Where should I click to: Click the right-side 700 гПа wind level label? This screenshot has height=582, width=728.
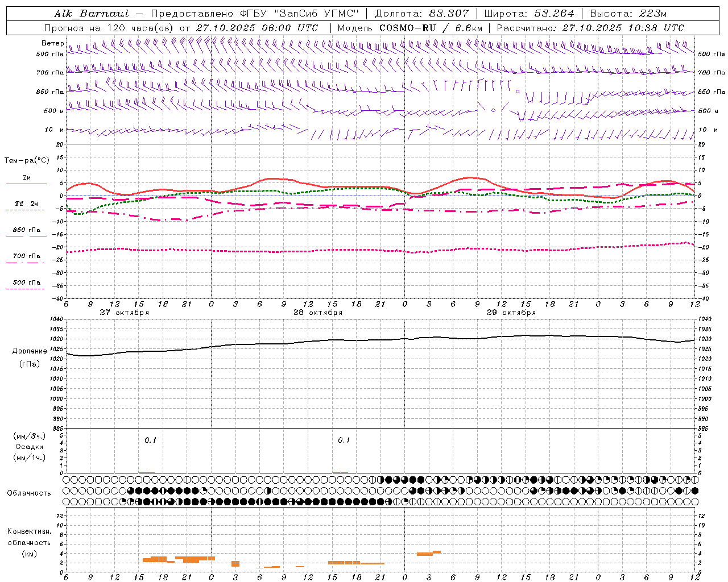point(712,73)
